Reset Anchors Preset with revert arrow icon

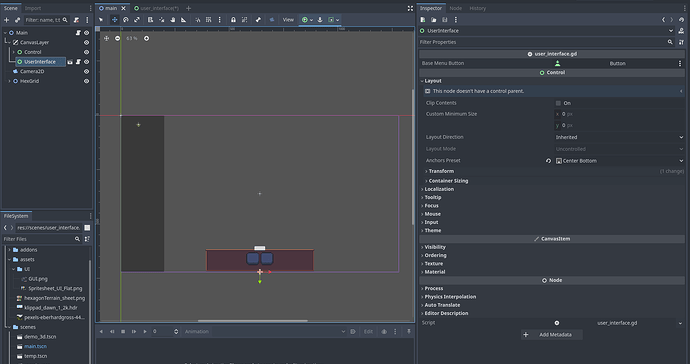[x=548, y=161]
